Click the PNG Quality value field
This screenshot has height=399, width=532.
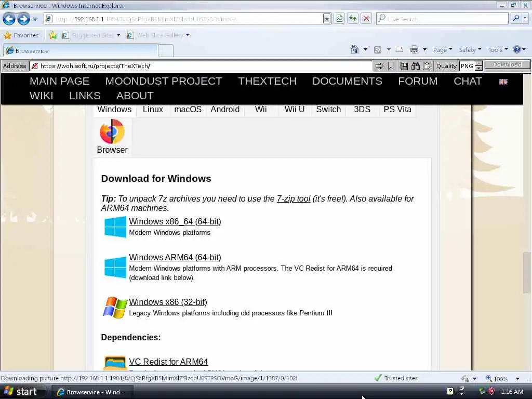point(467,66)
